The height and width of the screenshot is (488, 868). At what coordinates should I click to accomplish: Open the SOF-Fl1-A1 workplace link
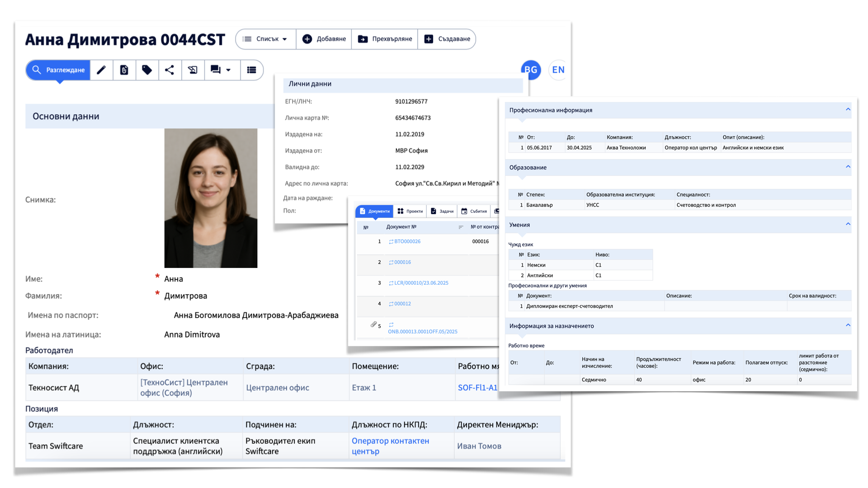click(x=477, y=388)
